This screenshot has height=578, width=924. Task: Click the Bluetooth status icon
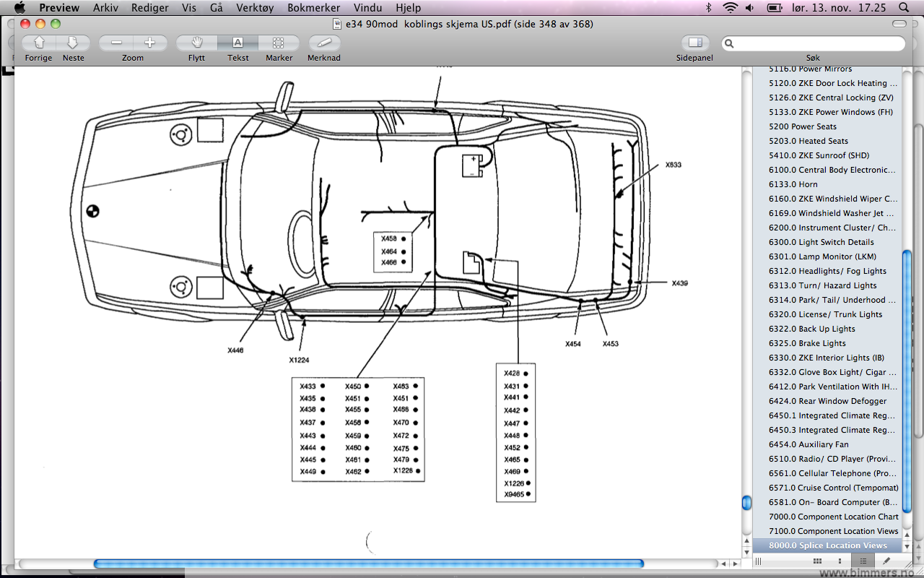pyautogui.click(x=709, y=8)
